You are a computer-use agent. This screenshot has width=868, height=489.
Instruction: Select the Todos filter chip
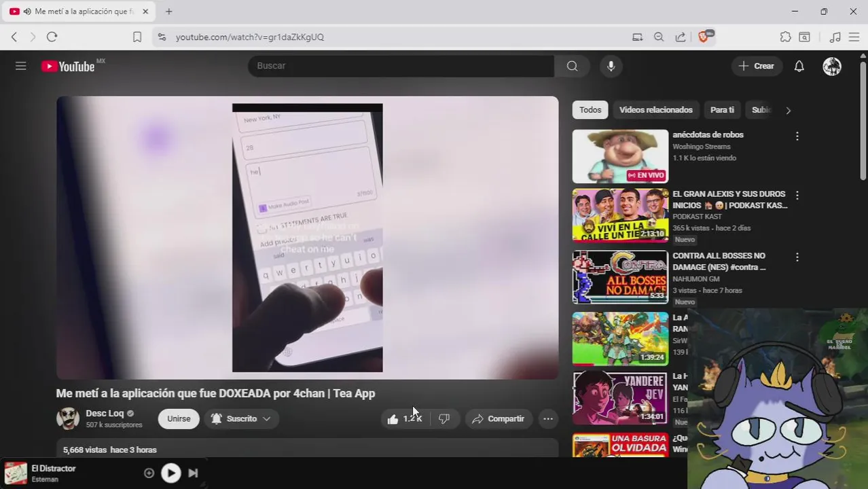coord(590,110)
